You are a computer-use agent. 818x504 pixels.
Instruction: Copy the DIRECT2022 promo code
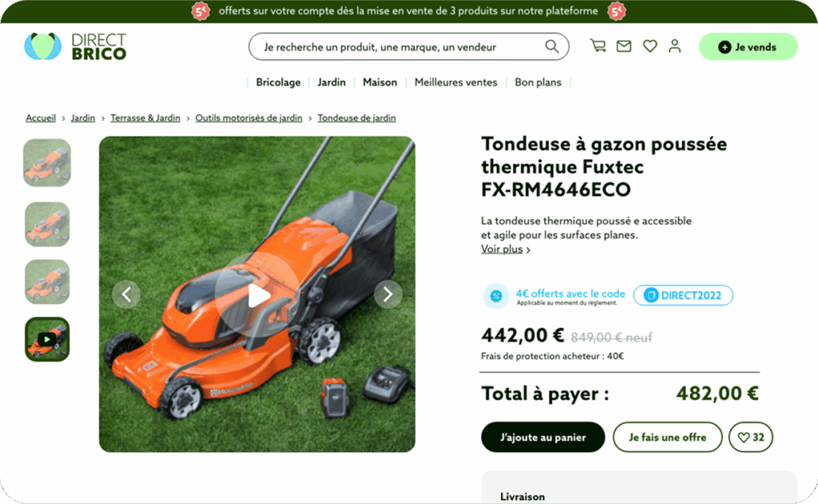click(x=683, y=296)
